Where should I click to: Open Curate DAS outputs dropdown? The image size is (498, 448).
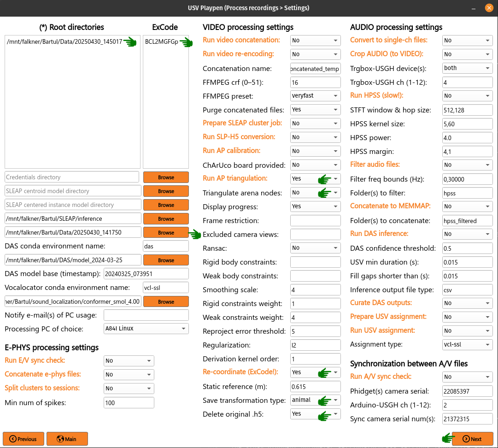click(467, 303)
